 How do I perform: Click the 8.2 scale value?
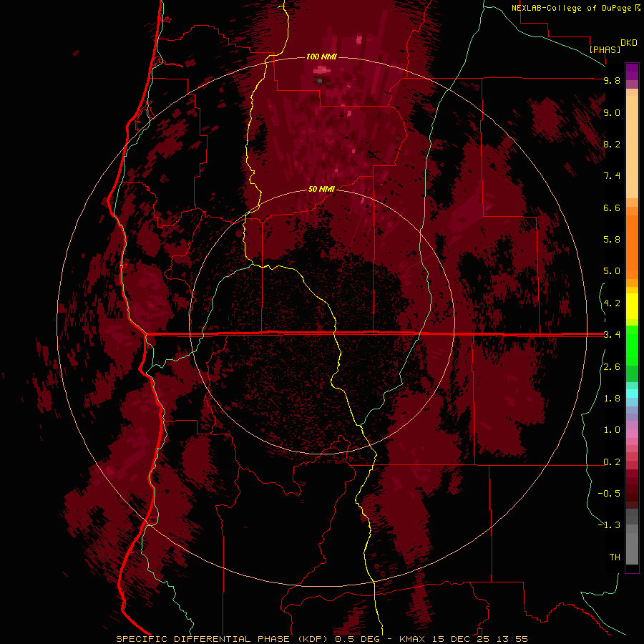pos(612,144)
